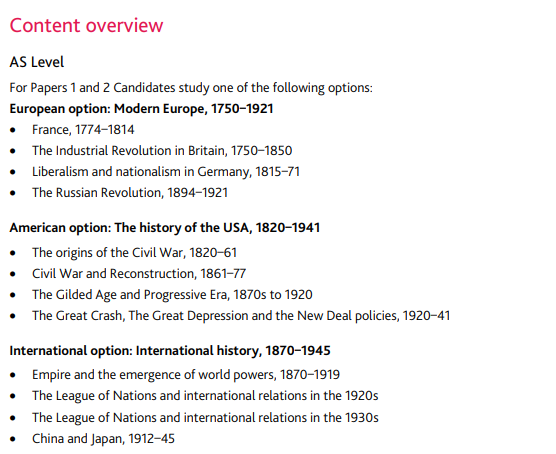
Task: Click the For Papers 1 and 2 sentence
Action: 191,88
